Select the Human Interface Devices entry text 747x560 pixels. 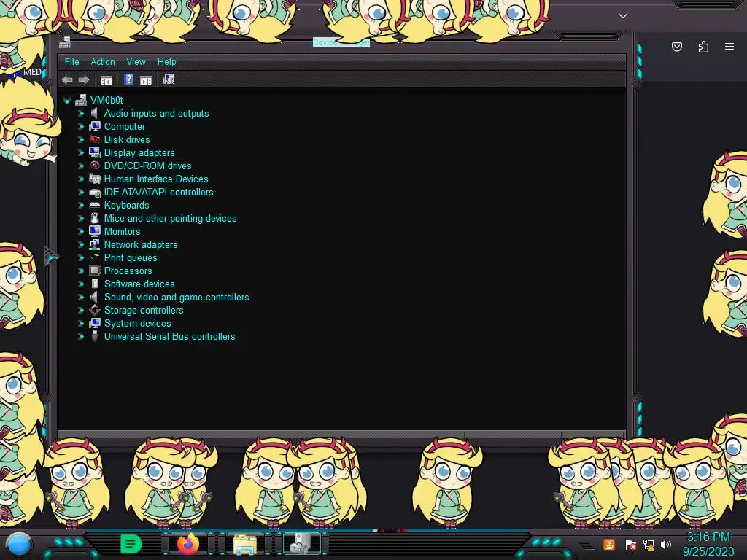(x=156, y=179)
